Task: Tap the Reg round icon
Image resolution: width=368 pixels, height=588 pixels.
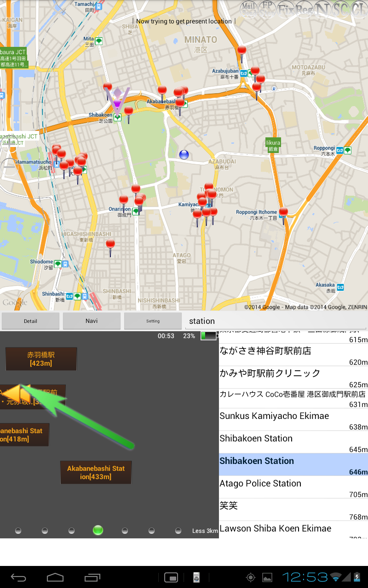Action: coord(304,9)
